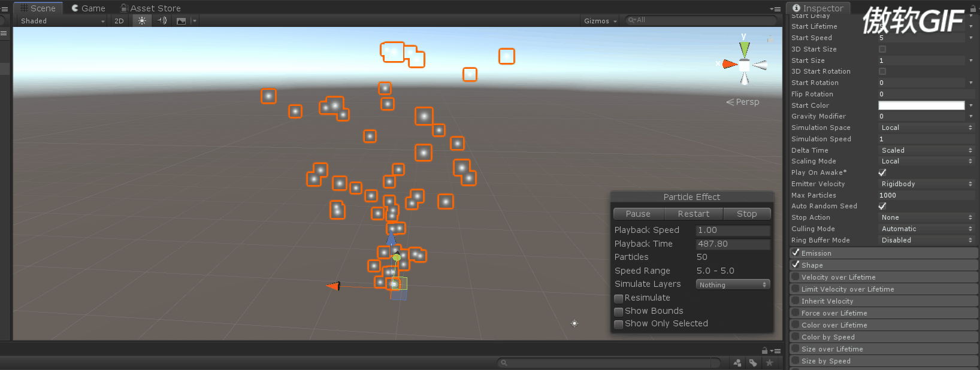980x370 pixels.
Task: Open the Gizmos dropdown
Action: (x=600, y=20)
